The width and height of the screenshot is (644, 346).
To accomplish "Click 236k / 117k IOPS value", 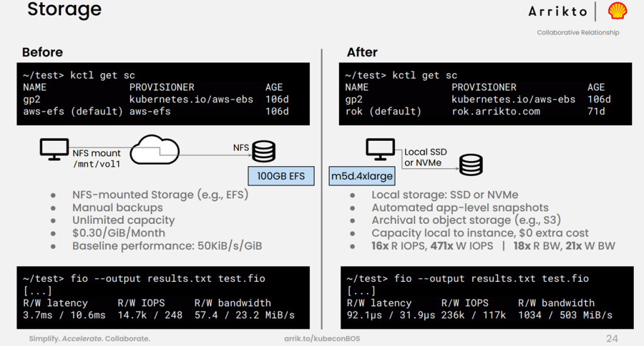I will click(474, 315).
